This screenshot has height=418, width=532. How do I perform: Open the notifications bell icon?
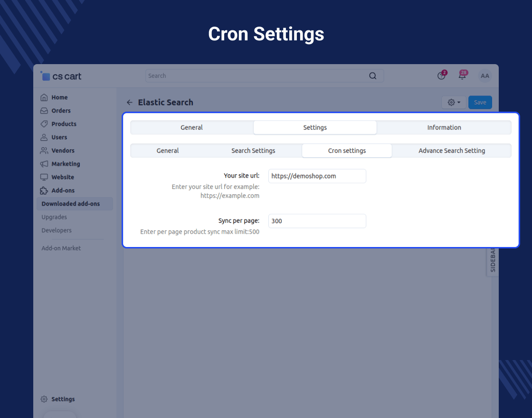(x=462, y=76)
